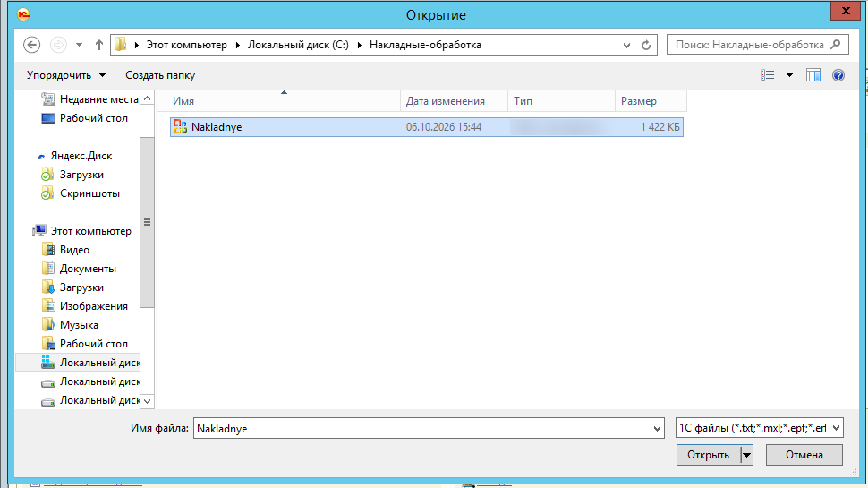The height and width of the screenshot is (488, 868).
Task: Open help with the question mark icon
Action: coord(838,75)
